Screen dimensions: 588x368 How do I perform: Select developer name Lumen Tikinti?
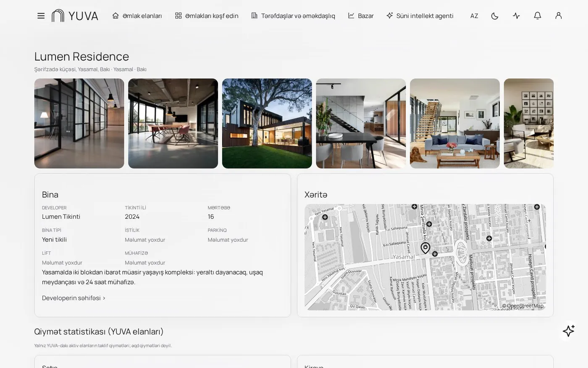click(61, 217)
